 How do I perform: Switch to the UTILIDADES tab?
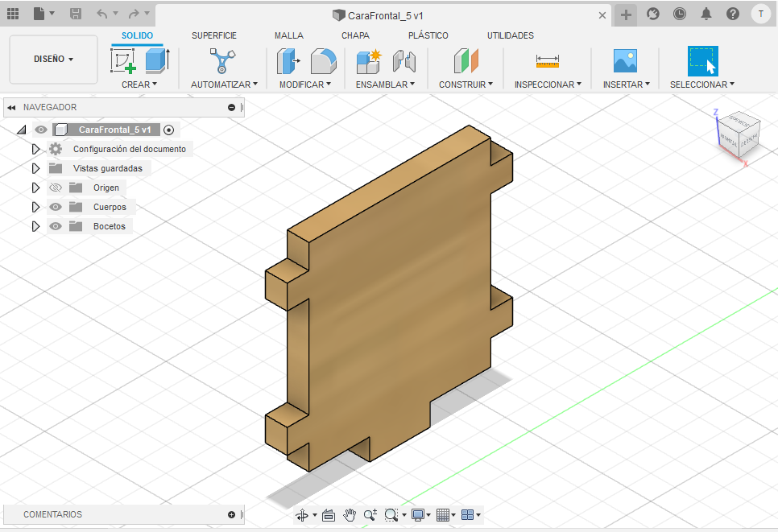coord(511,35)
